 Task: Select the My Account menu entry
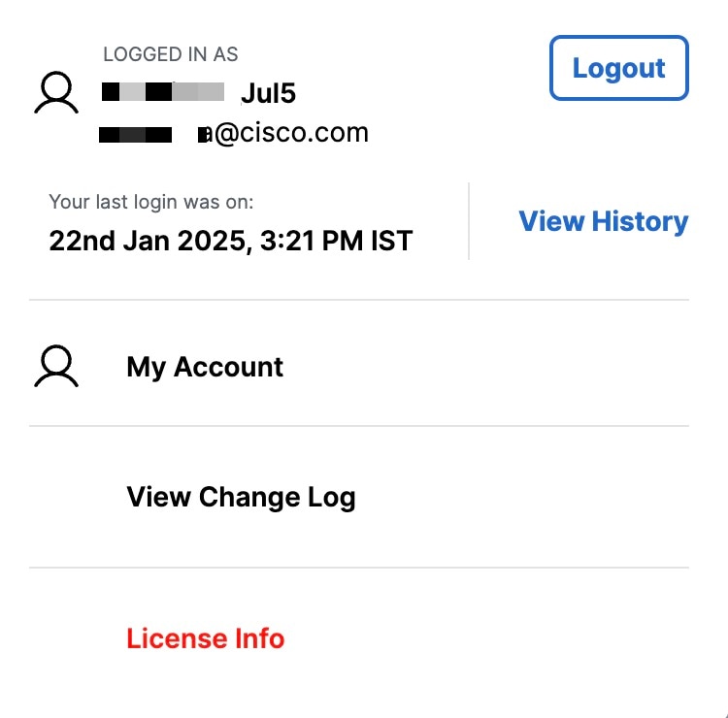[x=205, y=367]
